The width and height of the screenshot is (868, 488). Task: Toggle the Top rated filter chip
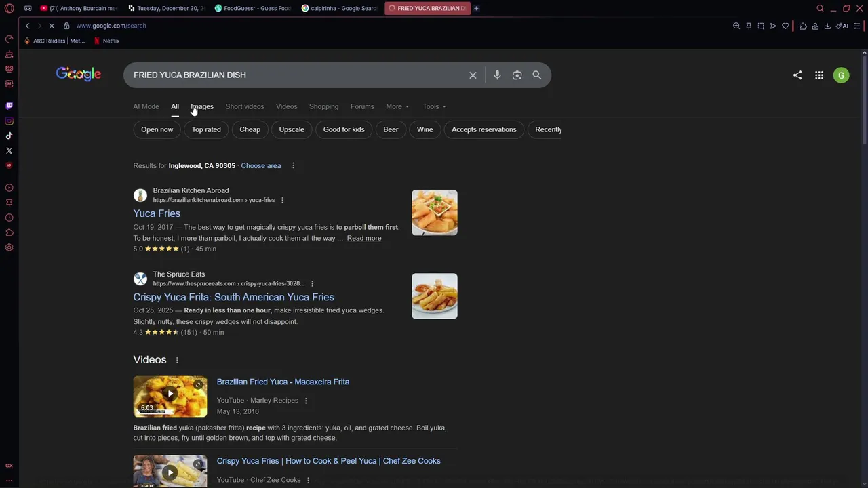point(206,129)
